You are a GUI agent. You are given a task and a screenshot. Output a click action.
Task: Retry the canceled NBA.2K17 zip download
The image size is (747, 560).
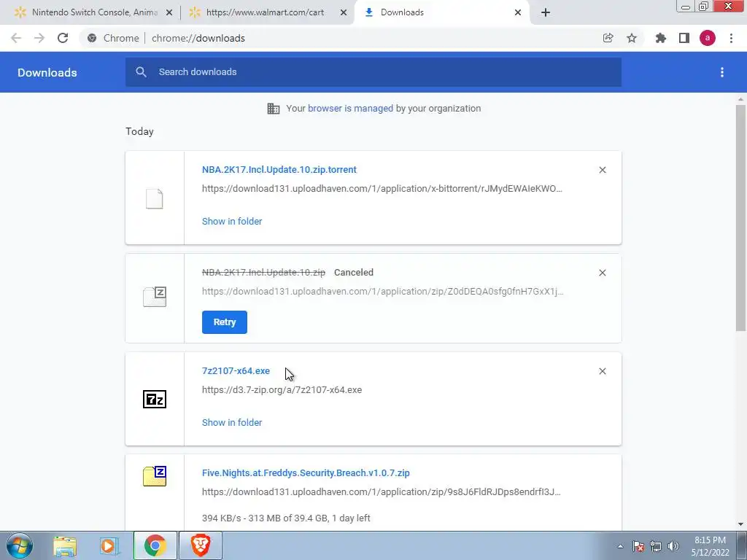point(225,322)
